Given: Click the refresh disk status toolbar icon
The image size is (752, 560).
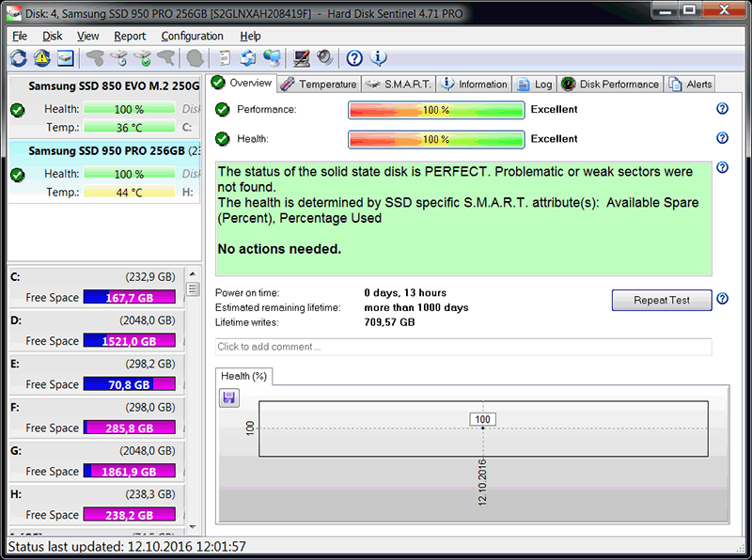Looking at the screenshot, I should [x=18, y=58].
